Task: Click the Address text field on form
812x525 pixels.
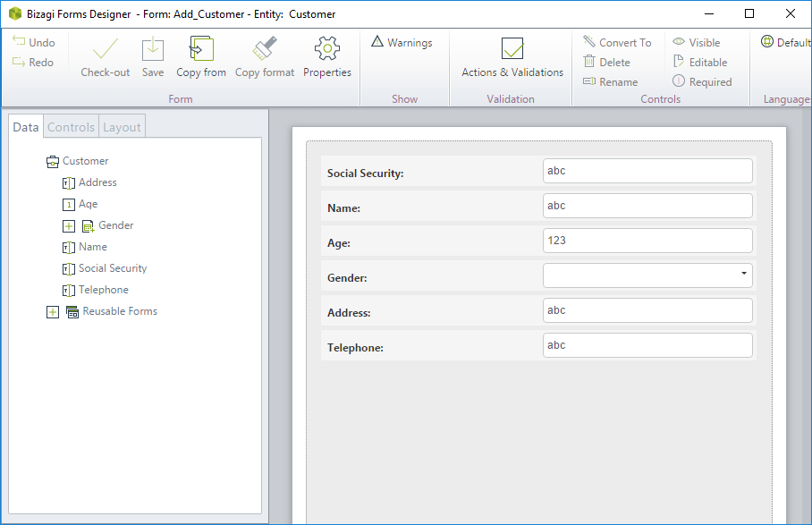Action: [x=647, y=310]
